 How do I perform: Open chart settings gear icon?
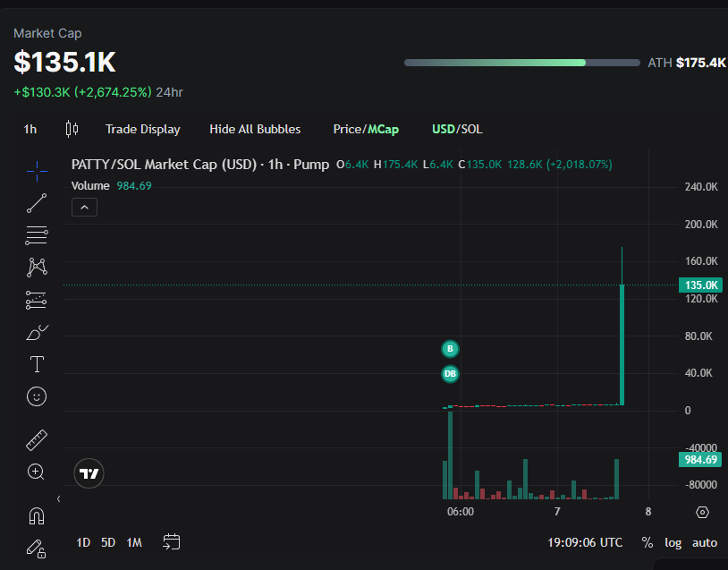click(702, 512)
